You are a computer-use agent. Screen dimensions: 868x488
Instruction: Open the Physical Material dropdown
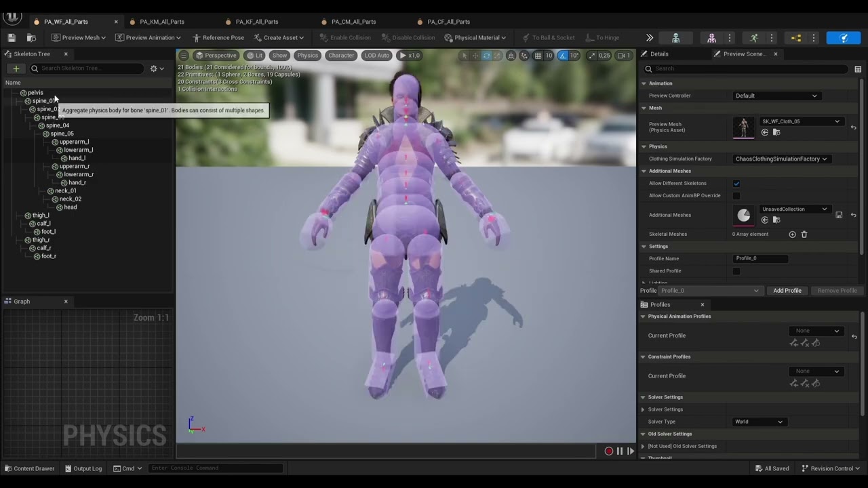pyautogui.click(x=474, y=38)
